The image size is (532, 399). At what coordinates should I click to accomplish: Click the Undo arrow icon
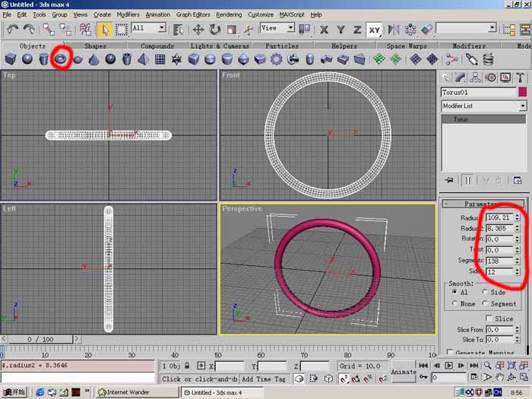13,30
